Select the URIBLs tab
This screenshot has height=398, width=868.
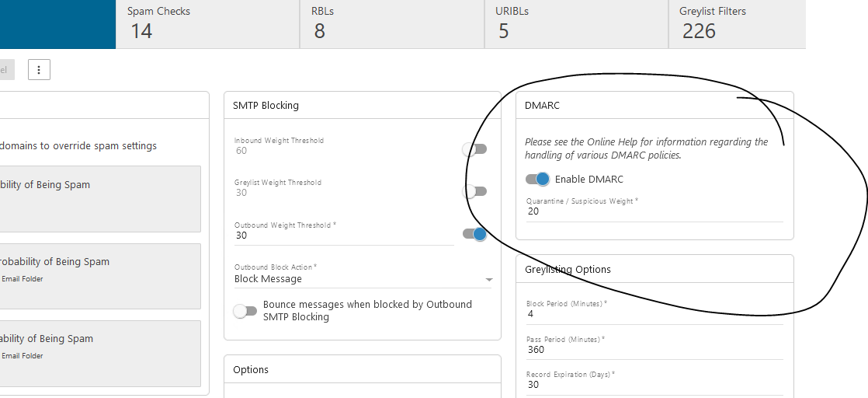[576, 24]
